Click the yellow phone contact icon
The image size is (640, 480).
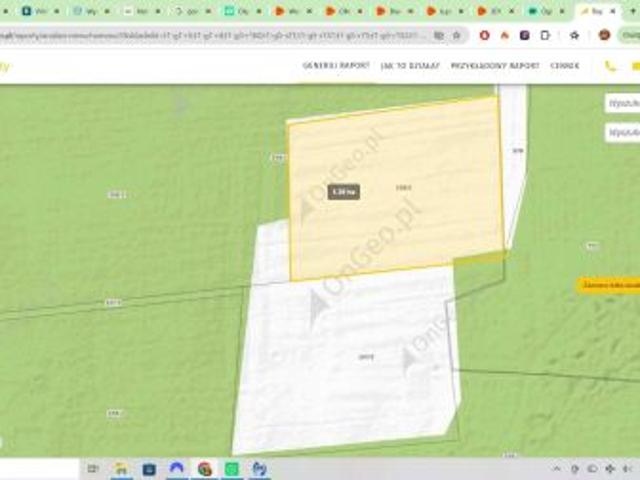pyautogui.click(x=610, y=66)
